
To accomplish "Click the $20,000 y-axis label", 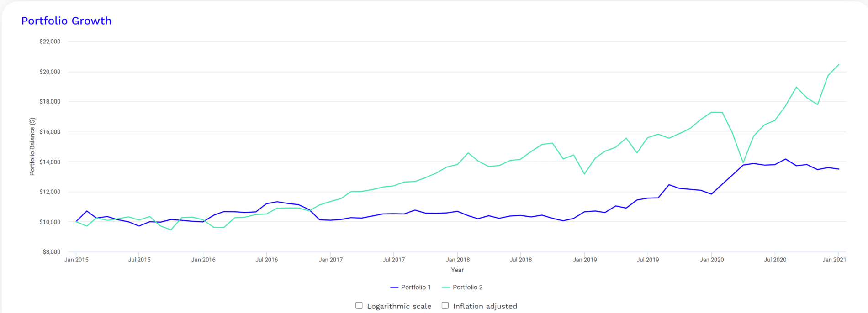I will (x=50, y=72).
